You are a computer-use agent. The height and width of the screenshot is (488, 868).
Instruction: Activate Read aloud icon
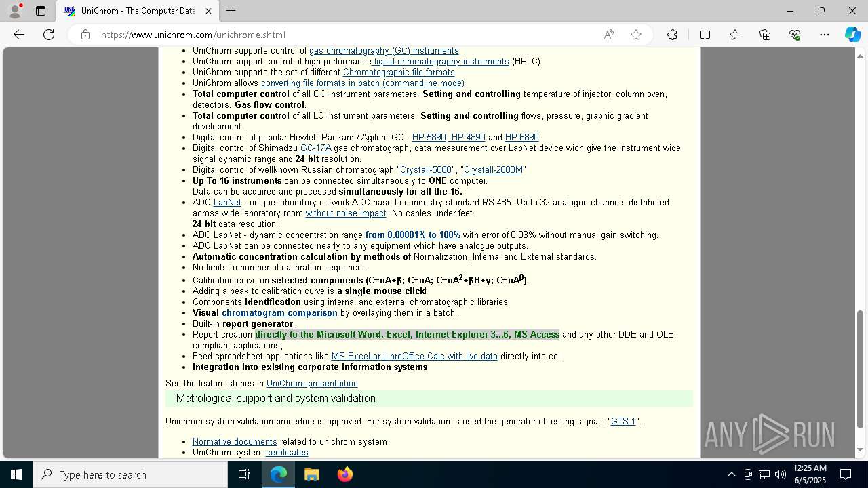tap(609, 35)
